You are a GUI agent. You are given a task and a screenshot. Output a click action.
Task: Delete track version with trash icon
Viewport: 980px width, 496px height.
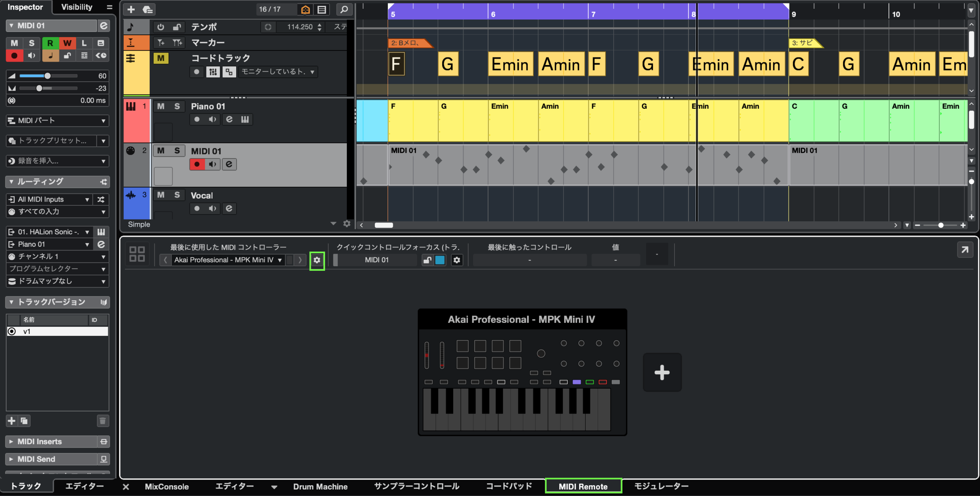click(x=102, y=421)
